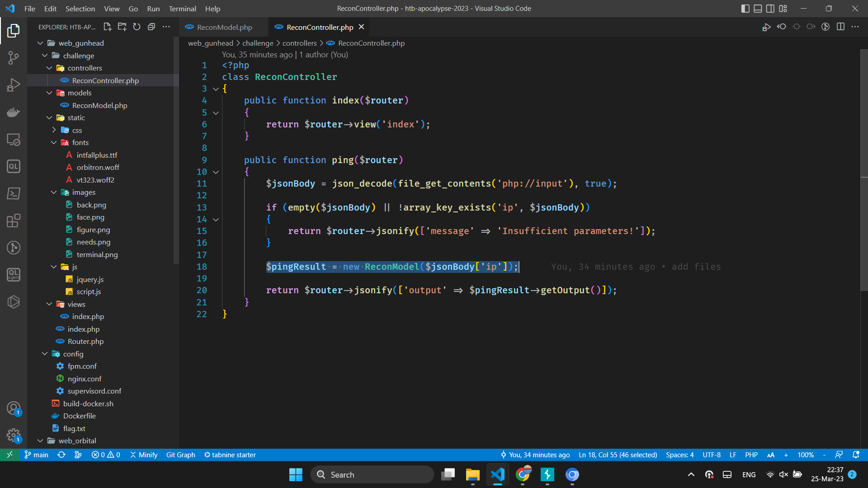Open the Extensions view icon
This screenshot has width=868, height=488.
(x=14, y=221)
